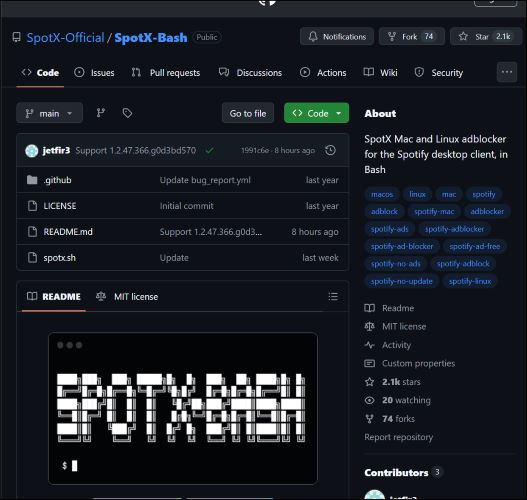Click the README.md file icon
Viewport: 527px width, 500px height.
32,232
